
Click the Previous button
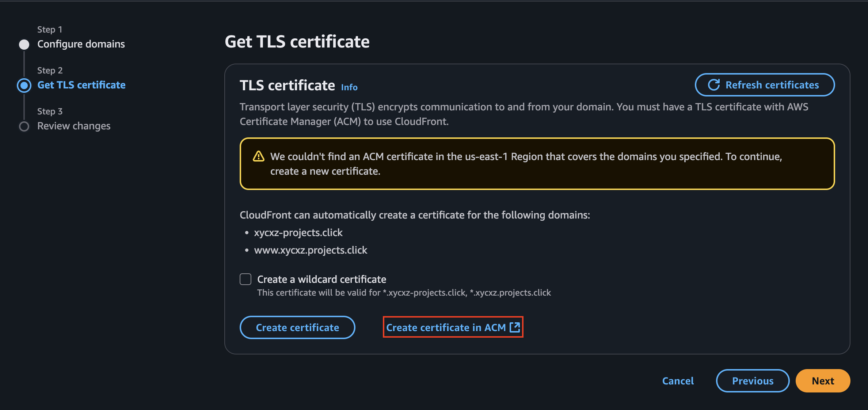coord(752,380)
